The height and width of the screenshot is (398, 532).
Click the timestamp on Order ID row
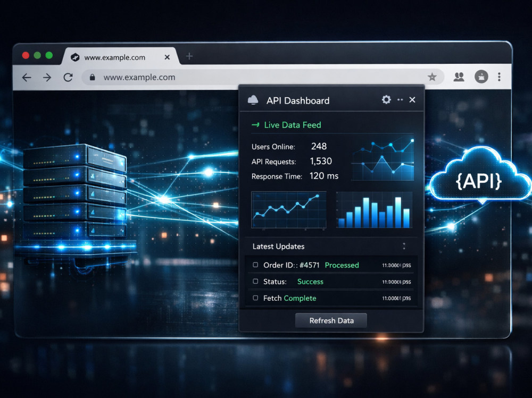396,266
